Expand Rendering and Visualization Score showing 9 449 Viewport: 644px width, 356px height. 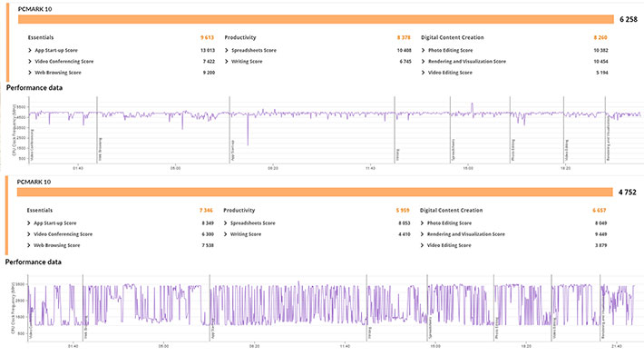(x=422, y=234)
